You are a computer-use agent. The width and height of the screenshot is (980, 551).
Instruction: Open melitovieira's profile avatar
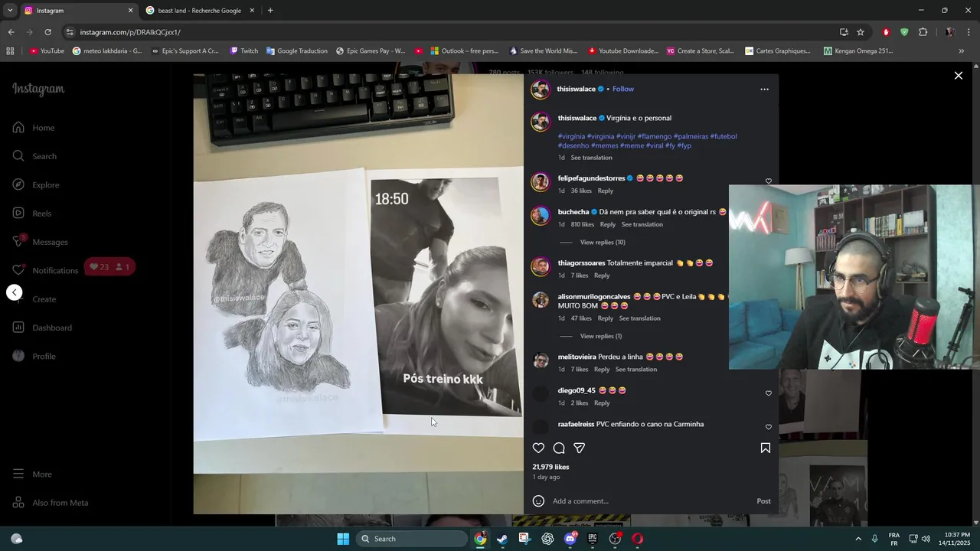(x=541, y=360)
